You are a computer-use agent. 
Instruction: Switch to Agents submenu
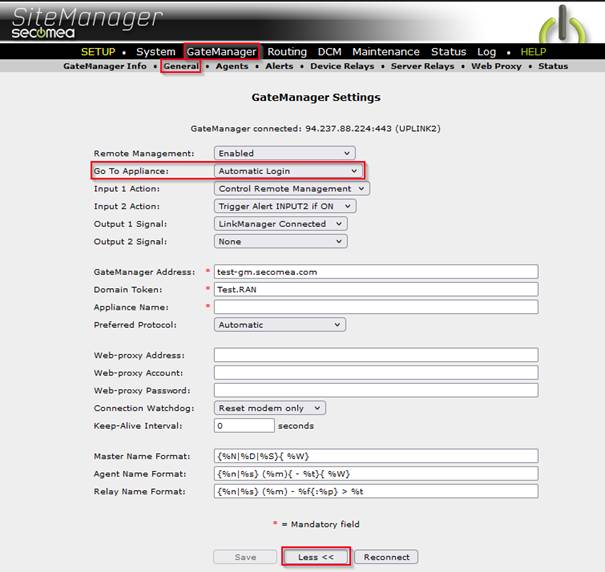pos(232,66)
